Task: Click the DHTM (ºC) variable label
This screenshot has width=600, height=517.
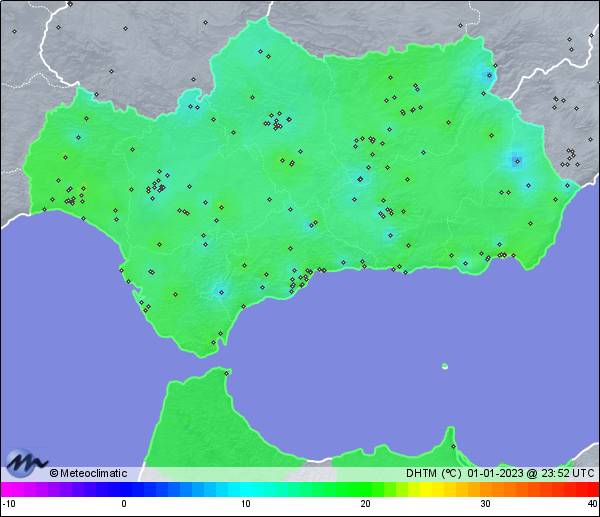Action: point(434,473)
